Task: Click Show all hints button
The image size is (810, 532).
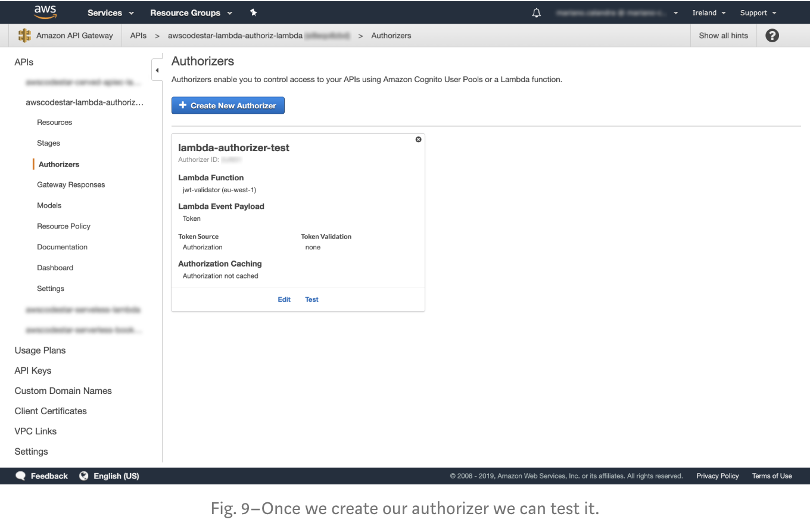Action: [x=723, y=36]
